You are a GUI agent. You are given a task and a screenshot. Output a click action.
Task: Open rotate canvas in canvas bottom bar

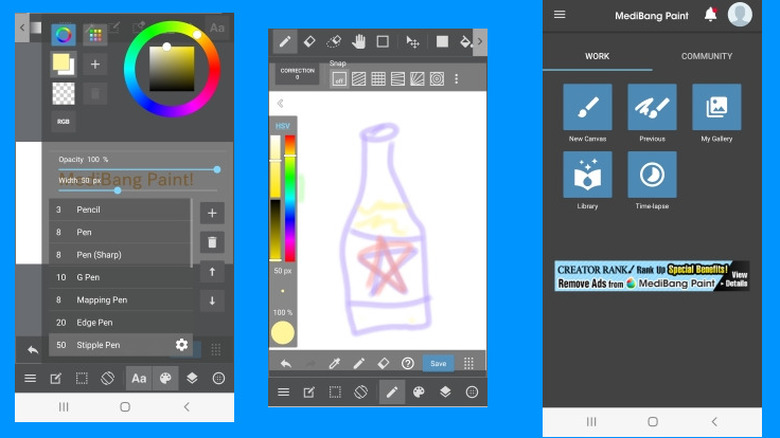[x=361, y=392]
